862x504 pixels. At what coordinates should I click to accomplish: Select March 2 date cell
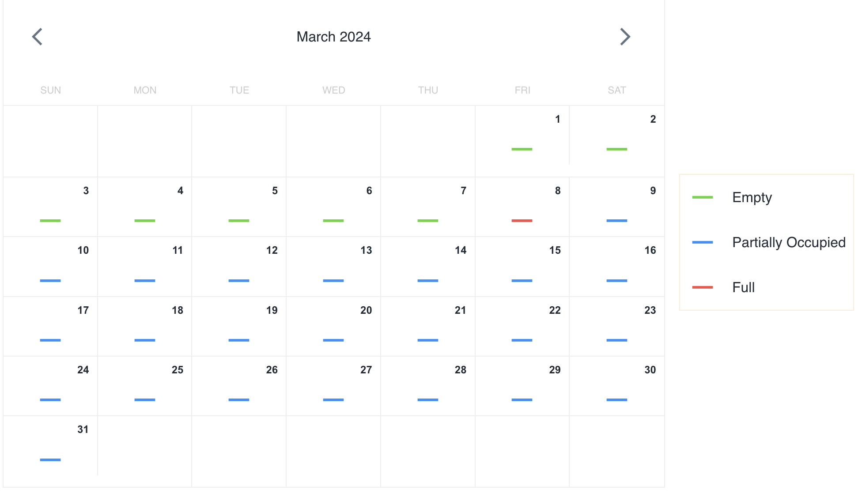click(x=617, y=141)
